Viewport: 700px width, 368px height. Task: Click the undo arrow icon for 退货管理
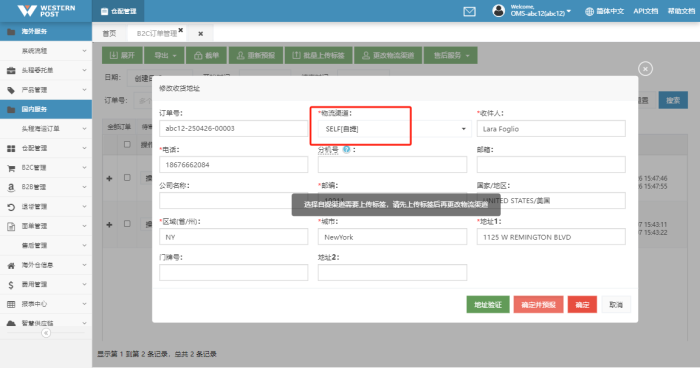(x=11, y=207)
